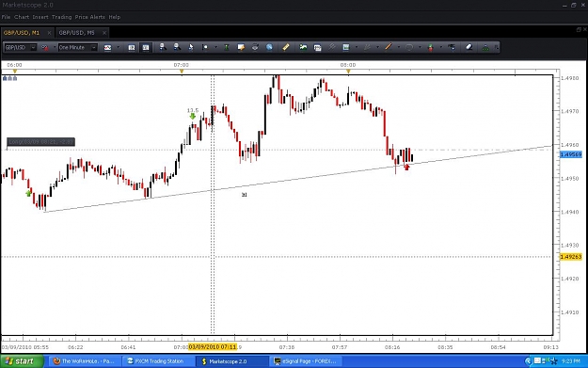Image resolution: width=588 pixels, height=368 pixels.
Task: Click the green chart indicator icon
Action: click(303, 47)
